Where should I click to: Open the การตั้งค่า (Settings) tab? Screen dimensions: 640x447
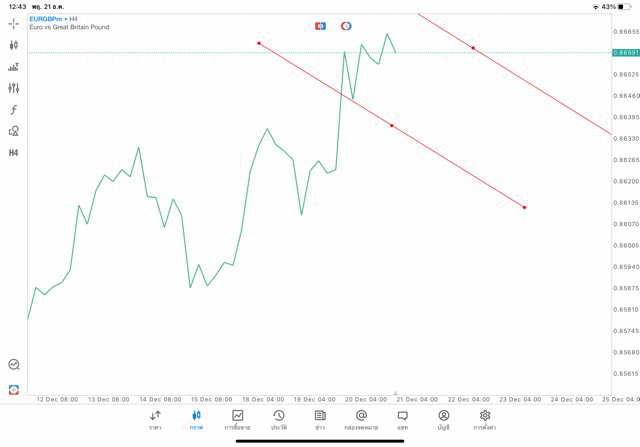tap(485, 419)
